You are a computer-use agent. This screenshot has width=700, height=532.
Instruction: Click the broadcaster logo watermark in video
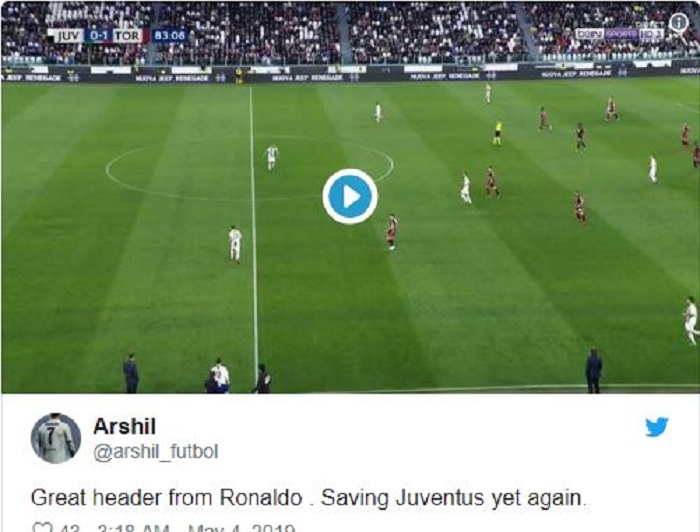click(619, 34)
